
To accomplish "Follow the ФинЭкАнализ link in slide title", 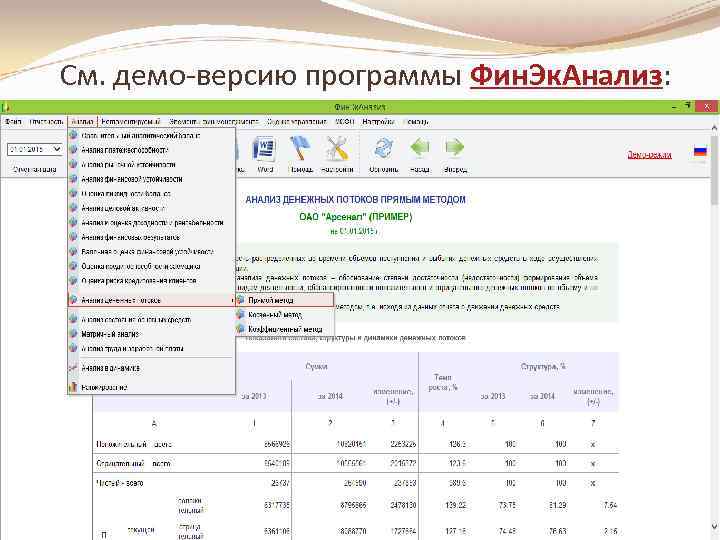I will pos(566,76).
